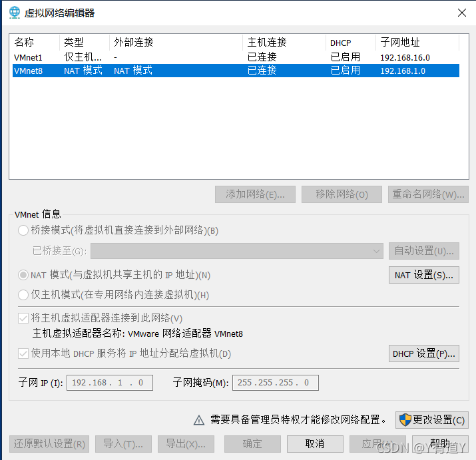Click the 子网 IP input field
This screenshot has width=476, height=460.
[x=110, y=383]
